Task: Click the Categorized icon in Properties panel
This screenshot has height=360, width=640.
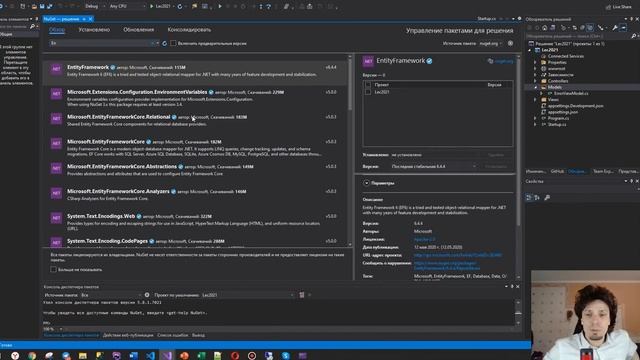Action: [529, 198]
